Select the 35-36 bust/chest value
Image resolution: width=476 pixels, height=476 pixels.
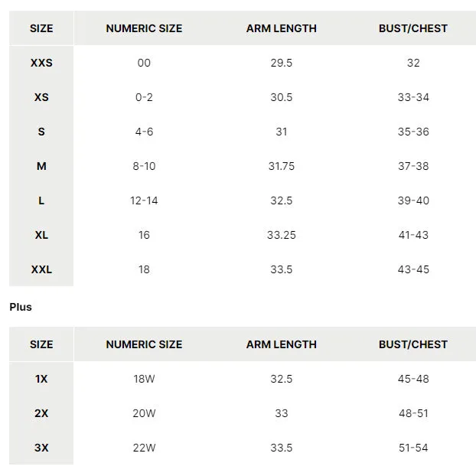pyautogui.click(x=413, y=132)
